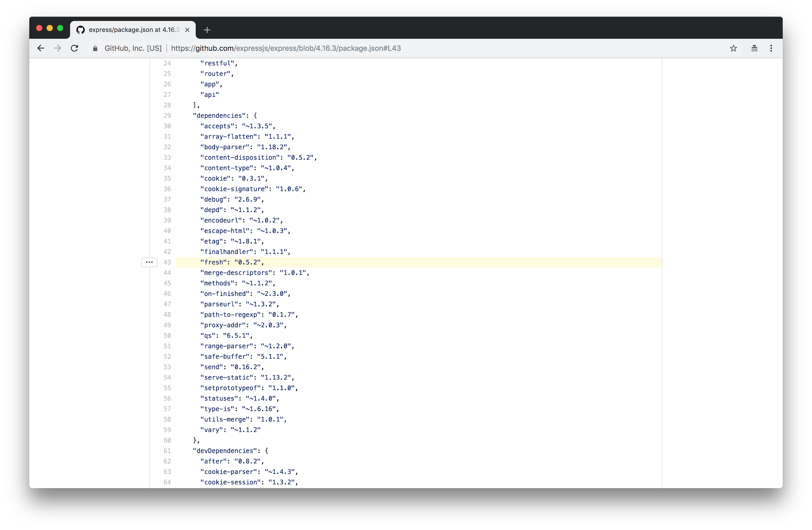Open Chrome's three-dot menu
Screen dimensions: 812x530
coord(771,48)
